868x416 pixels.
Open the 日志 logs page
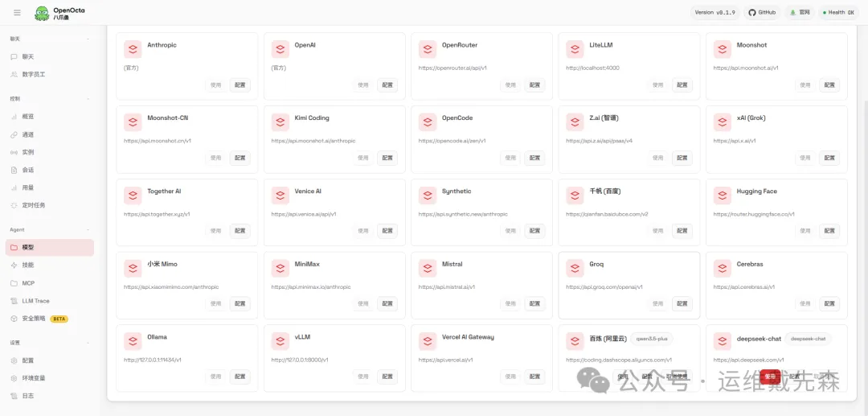49,396
